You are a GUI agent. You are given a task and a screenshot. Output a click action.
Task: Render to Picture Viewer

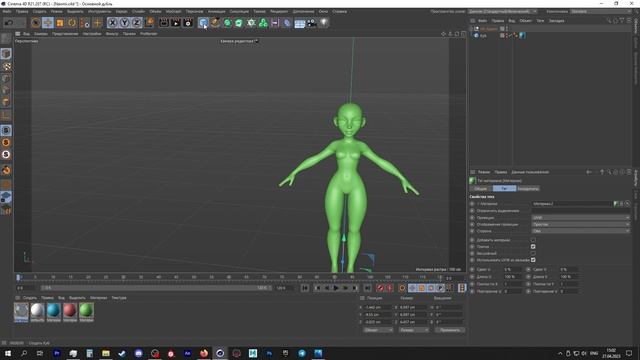pyautogui.click(x=176, y=23)
